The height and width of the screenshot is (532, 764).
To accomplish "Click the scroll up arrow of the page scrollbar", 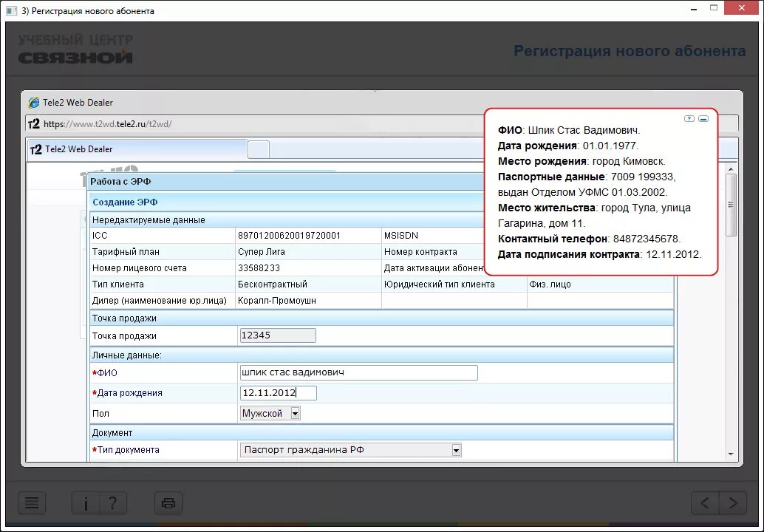I will coord(731,169).
